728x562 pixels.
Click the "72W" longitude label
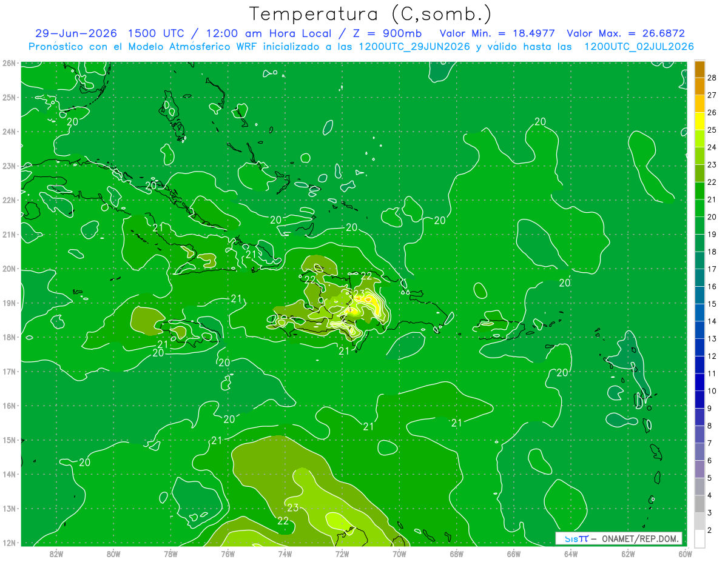point(342,554)
